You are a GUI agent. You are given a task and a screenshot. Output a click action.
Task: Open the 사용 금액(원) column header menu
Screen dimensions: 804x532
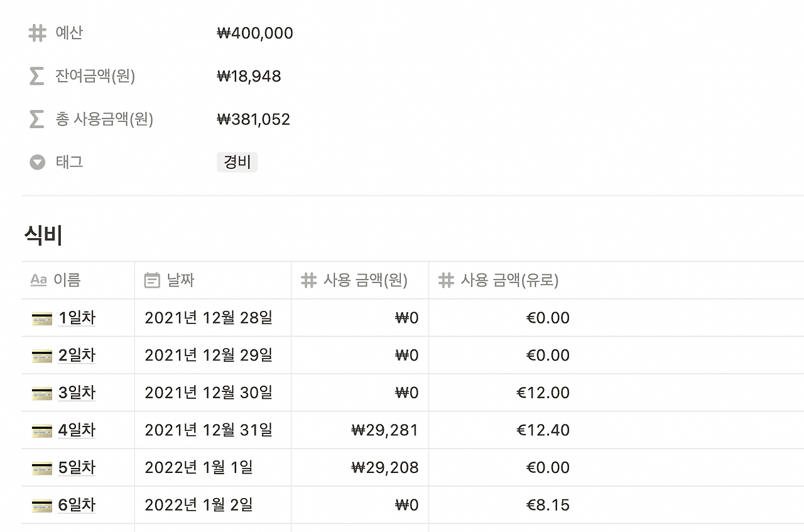pos(365,280)
